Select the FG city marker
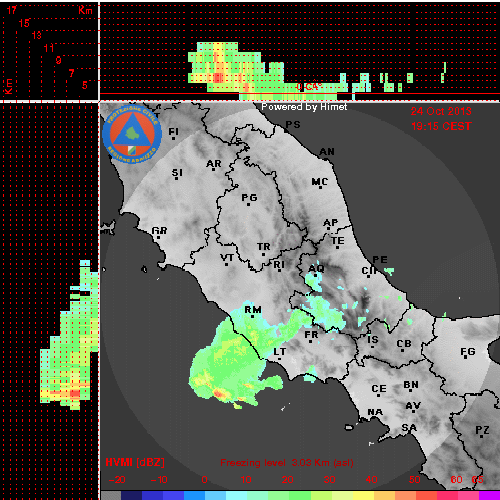500x500 pixels. (467, 358)
